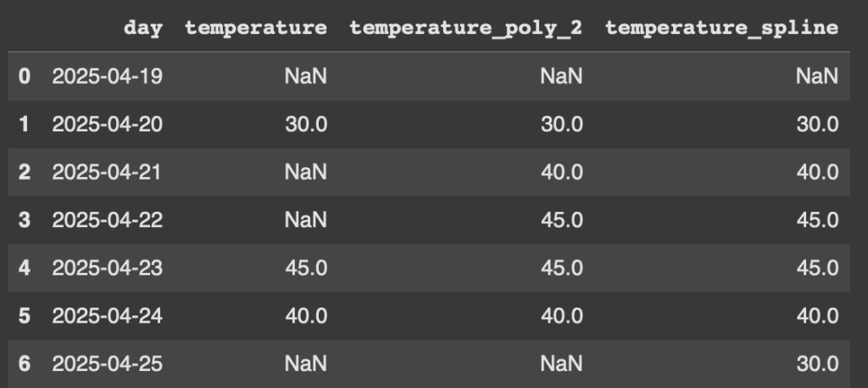This screenshot has width=868, height=388.
Task: Select row index 0
Action: click(x=25, y=76)
